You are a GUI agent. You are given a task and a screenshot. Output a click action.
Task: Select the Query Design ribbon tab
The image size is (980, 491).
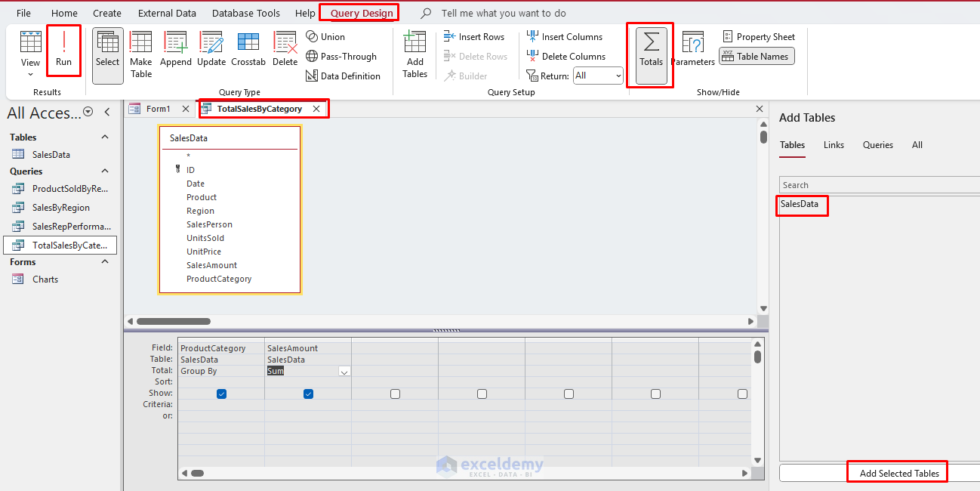pyautogui.click(x=362, y=13)
